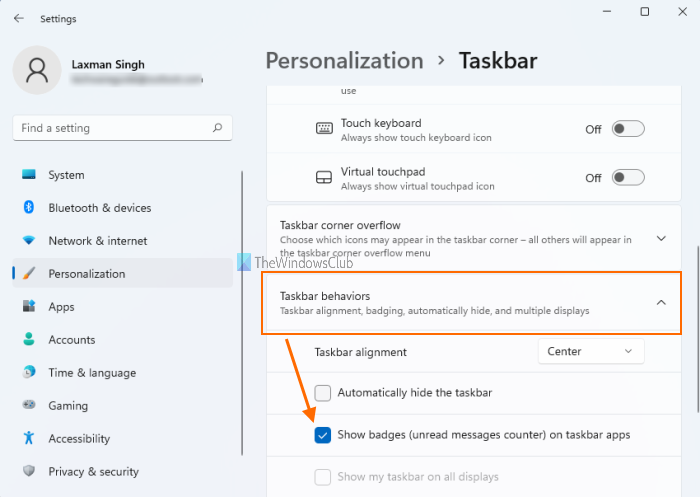Open Accessibility settings category
The width and height of the screenshot is (700, 497).
122,439
